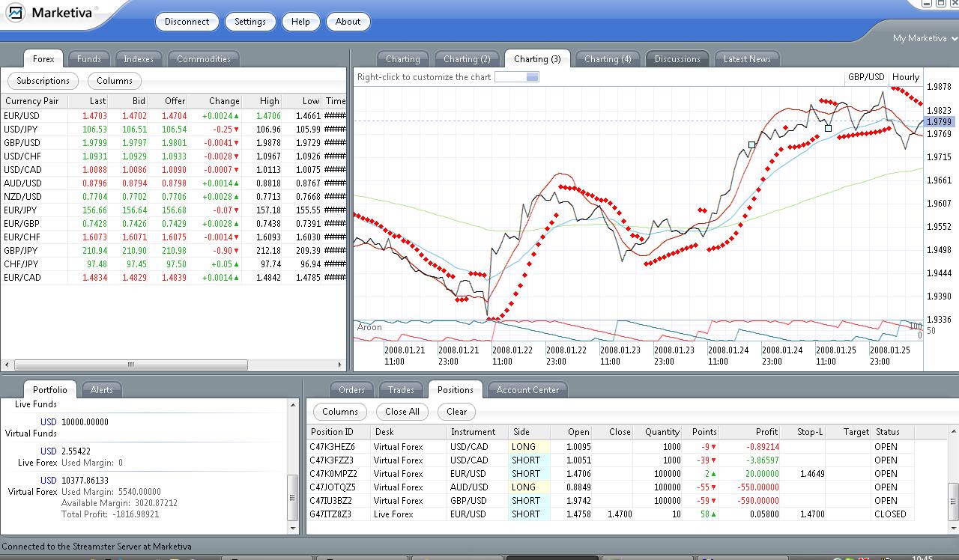Viewport: 959px width, 560px height.
Task: Open the My Marketiva dropdown menu
Action: tap(925, 38)
